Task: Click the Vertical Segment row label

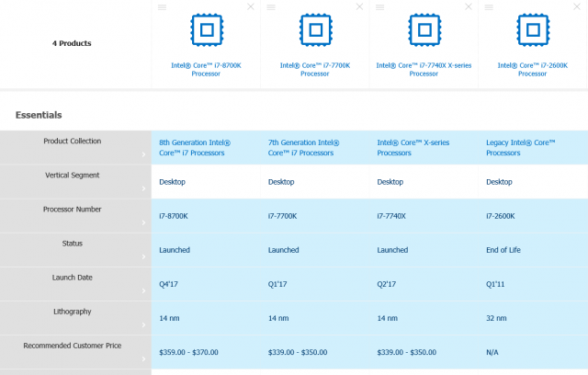Action: click(x=73, y=176)
